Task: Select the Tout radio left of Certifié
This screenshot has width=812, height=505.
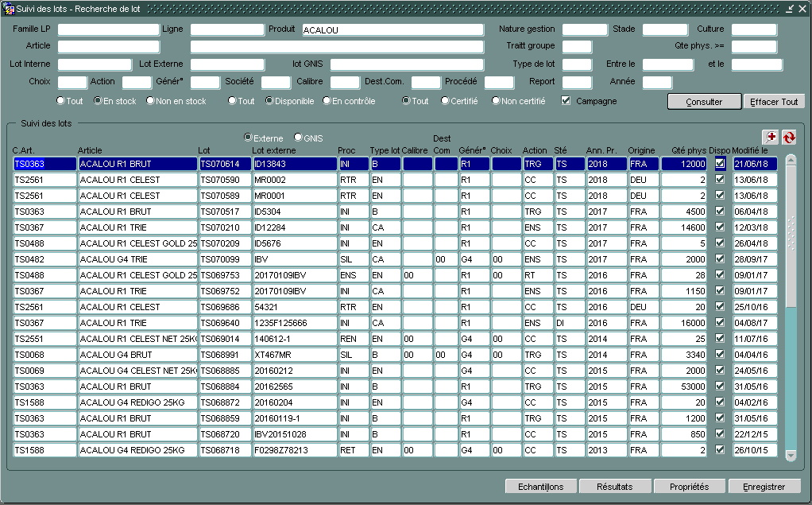Action: tap(406, 100)
